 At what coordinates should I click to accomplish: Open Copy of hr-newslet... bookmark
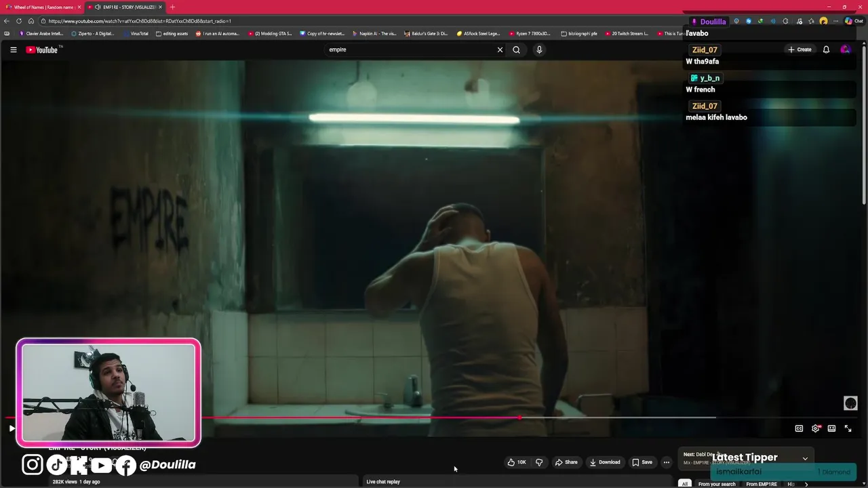coord(322,33)
